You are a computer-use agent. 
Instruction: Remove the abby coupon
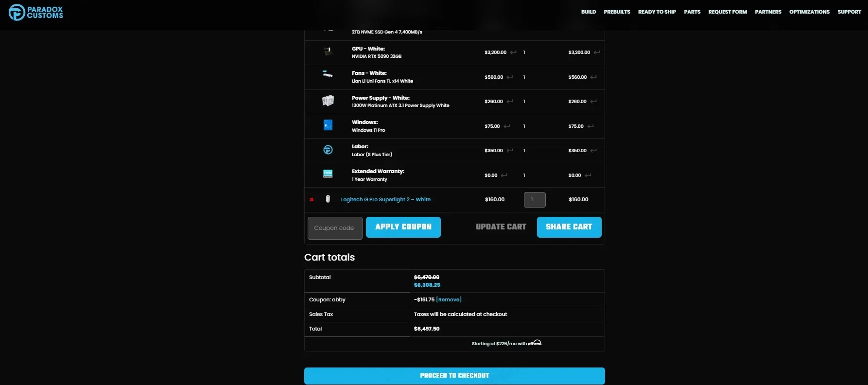[449, 299]
